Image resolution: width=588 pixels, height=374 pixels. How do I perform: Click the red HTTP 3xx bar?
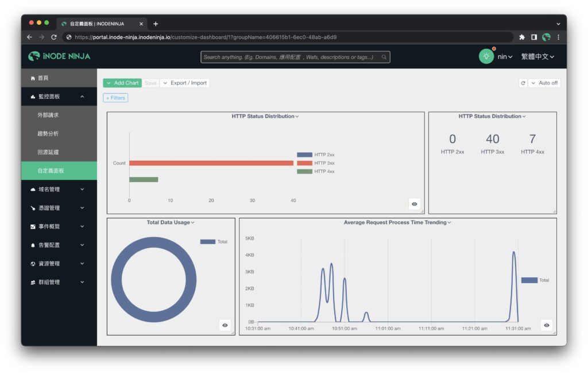point(211,163)
